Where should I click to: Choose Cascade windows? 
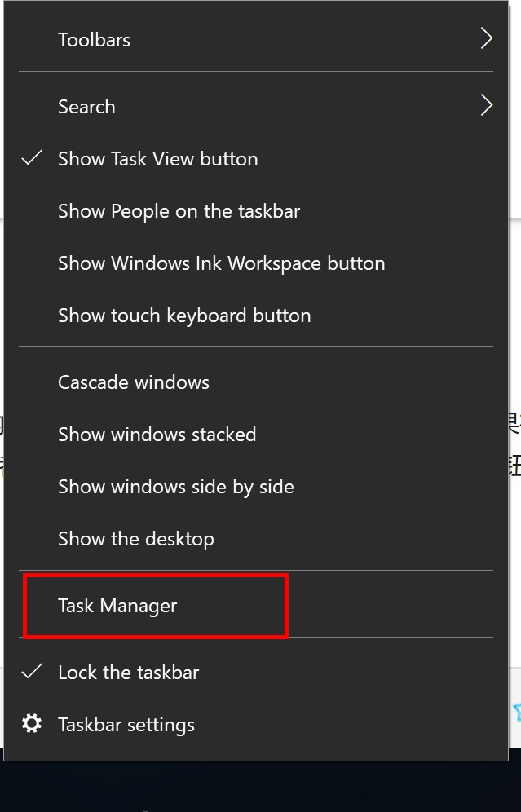click(x=134, y=382)
